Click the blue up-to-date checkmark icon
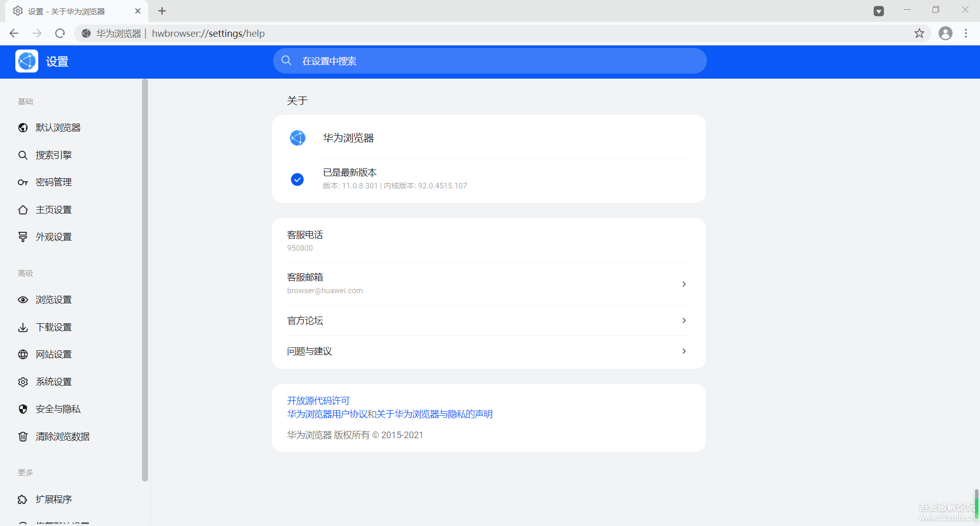The image size is (980, 526). pyautogui.click(x=297, y=179)
